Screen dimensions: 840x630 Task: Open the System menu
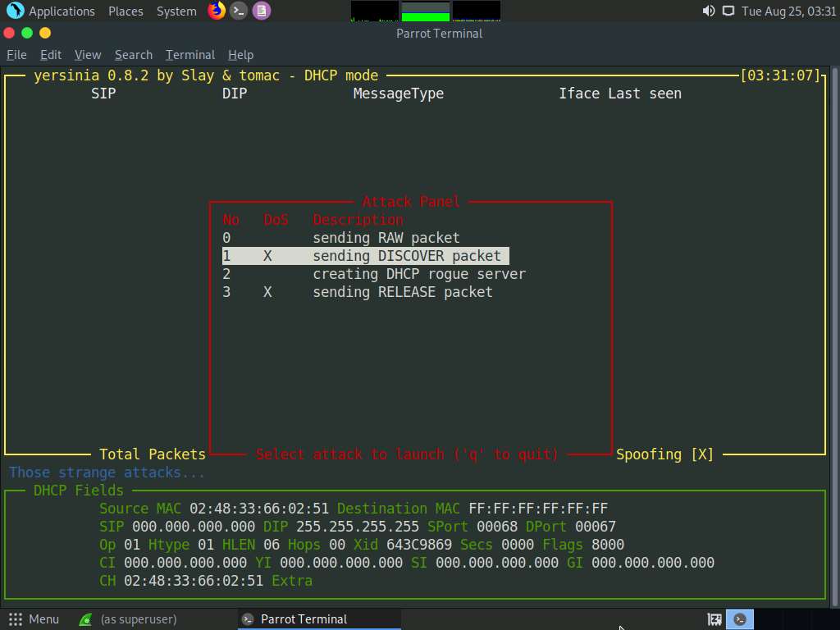176,11
